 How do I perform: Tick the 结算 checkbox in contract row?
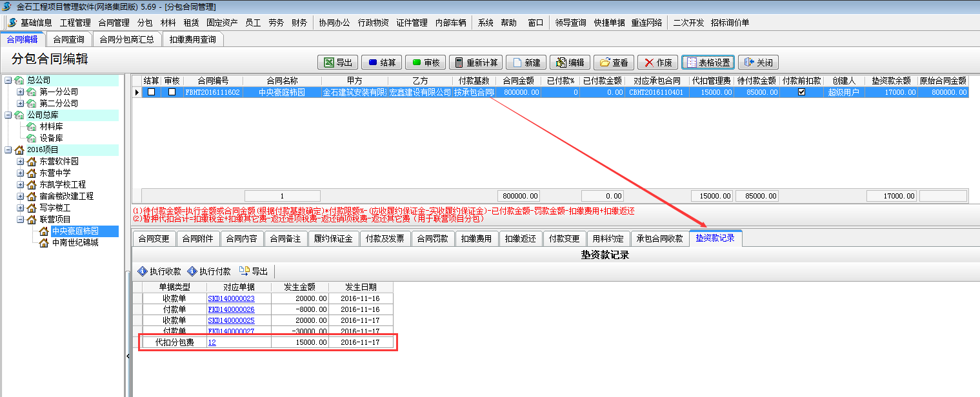point(152,92)
